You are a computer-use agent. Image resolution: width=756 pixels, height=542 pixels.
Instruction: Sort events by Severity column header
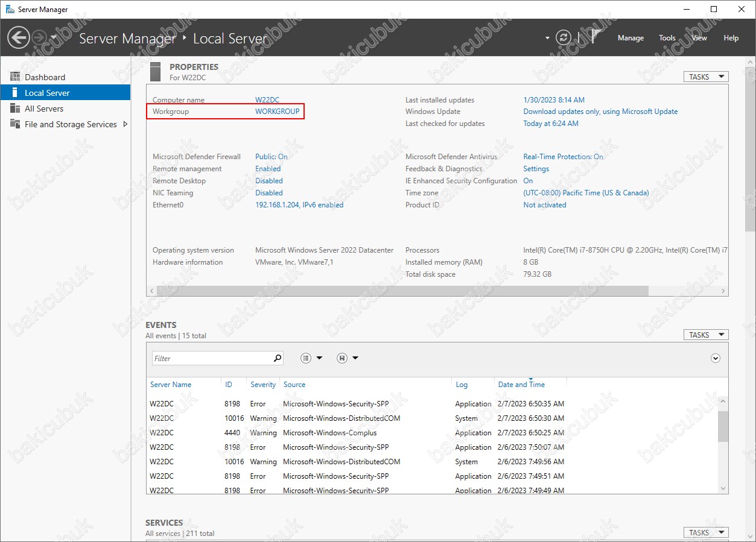[263, 385]
